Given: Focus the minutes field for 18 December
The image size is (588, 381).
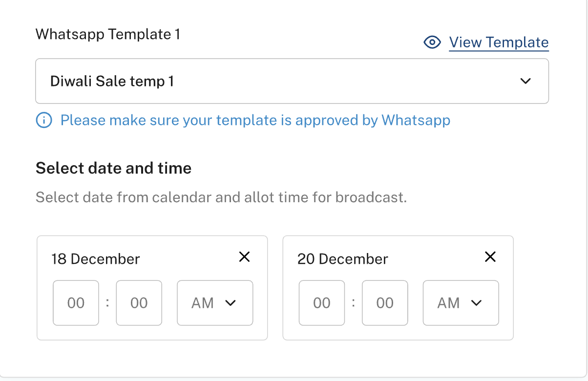Looking at the screenshot, I should [x=139, y=303].
